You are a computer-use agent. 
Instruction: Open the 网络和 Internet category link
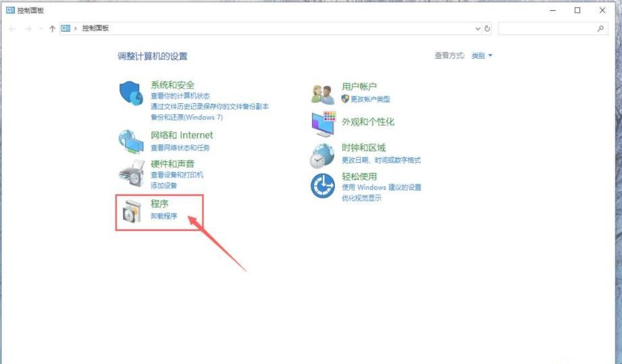[182, 135]
